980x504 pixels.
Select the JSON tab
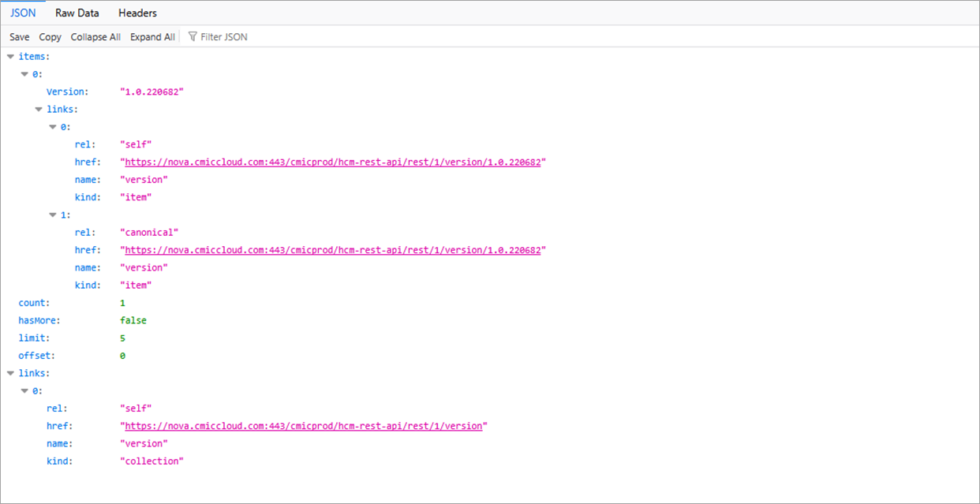click(x=23, y=13)
